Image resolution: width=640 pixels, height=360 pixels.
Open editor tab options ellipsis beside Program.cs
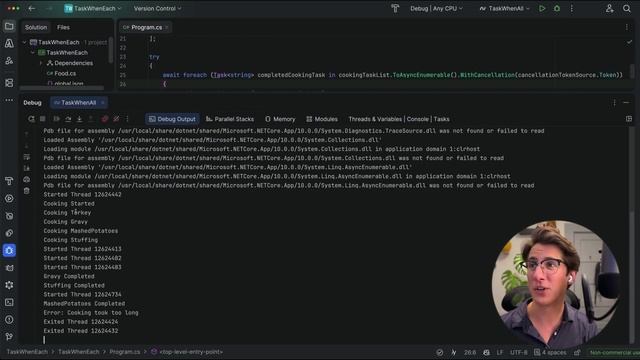pyautogui.click(x=627, y=27)
